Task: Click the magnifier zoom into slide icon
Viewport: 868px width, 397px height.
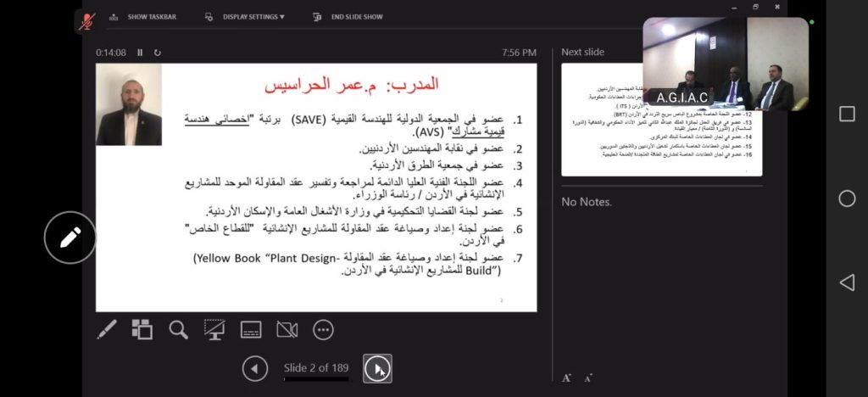Action: point(178,330)
